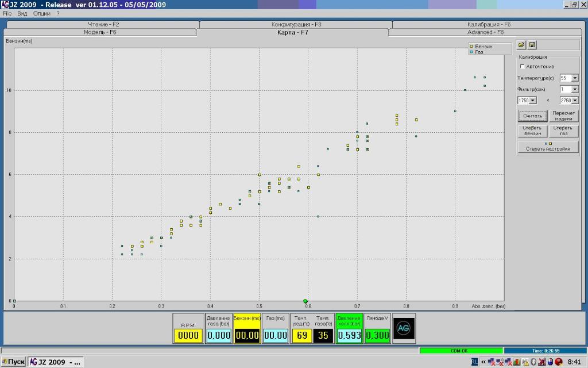Open the Фильтр(сек) dropdown

(574, 89)
